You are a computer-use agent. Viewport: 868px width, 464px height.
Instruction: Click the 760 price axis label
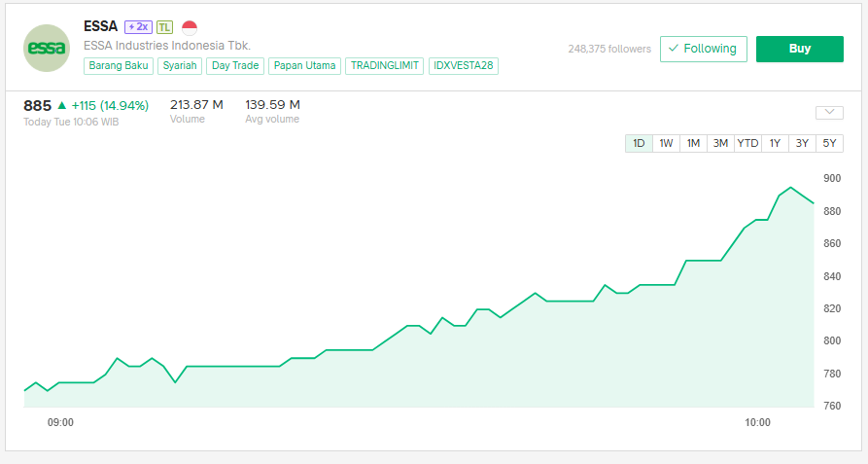pyautogui.click(x=832, y=406)
